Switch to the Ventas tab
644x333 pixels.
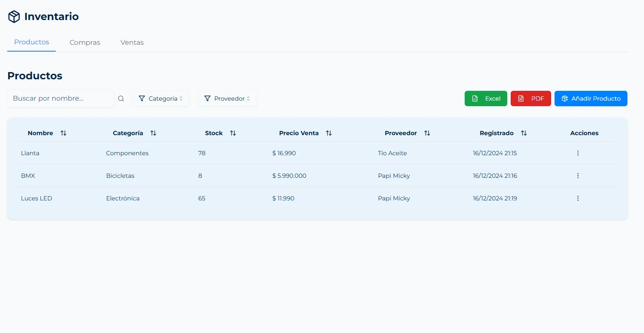tap(132, 43)
